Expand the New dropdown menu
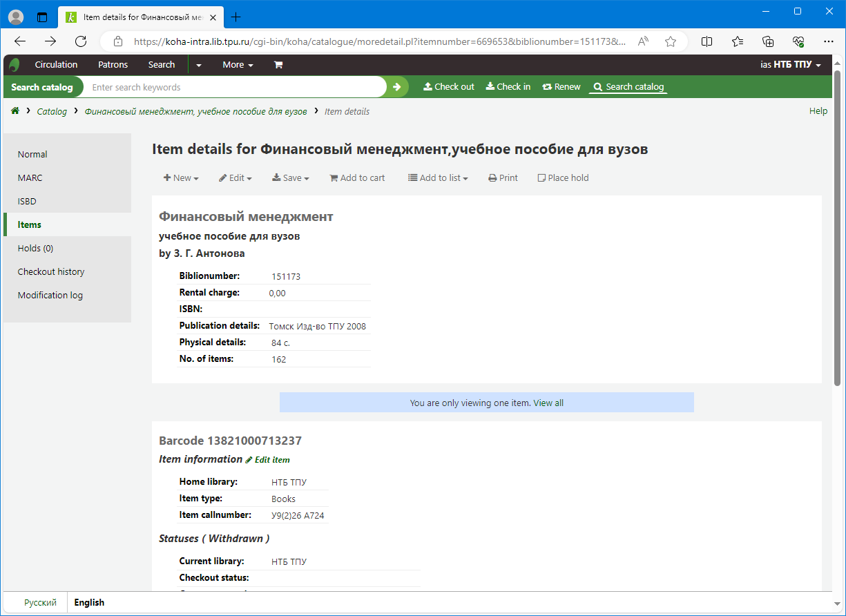This screenshot has height=616, width=846. pyautogui.click(x=181, y=178)
